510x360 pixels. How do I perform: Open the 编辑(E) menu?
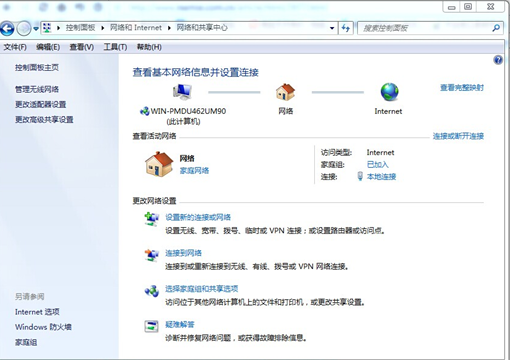click(x=48, y=47)
